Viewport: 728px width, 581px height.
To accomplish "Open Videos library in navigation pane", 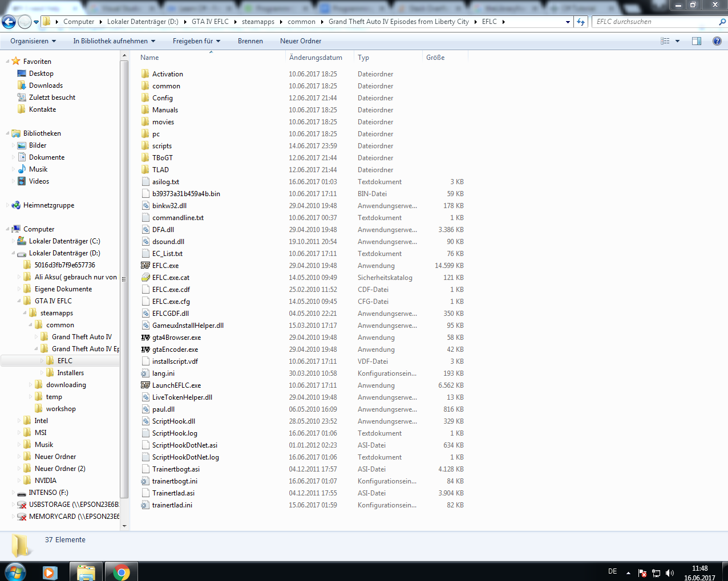I will tap(39, 181).
